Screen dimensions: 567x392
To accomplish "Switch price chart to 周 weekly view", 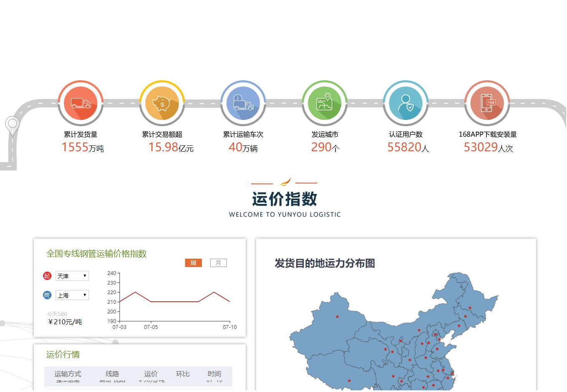I will [x=193, y=263].
